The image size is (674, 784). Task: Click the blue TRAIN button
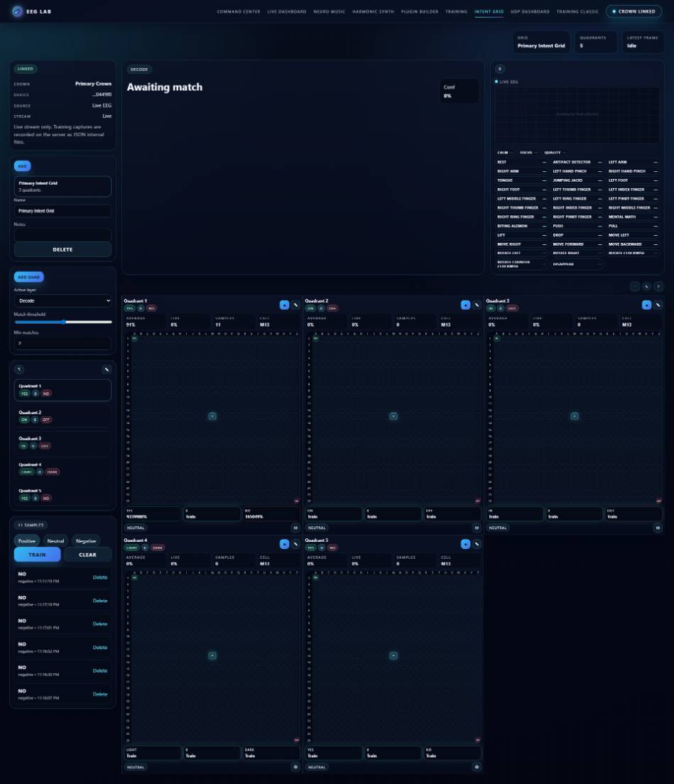click(x=37, y=555)
